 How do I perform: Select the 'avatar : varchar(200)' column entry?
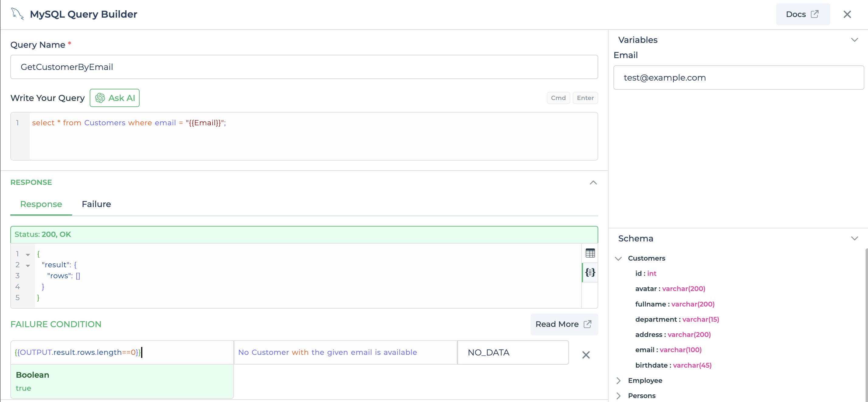coord(670,289)
